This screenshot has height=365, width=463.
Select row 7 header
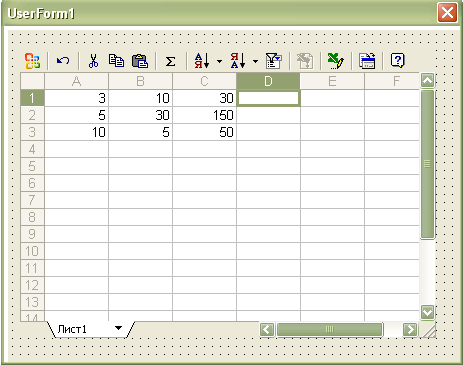click(32, 200)
